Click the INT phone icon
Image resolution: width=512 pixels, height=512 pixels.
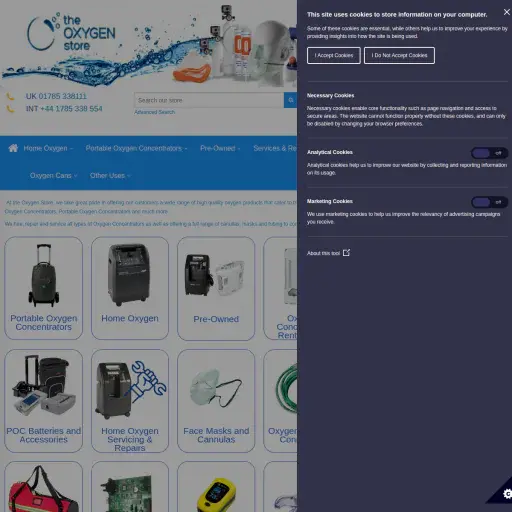[x=10, y=109]
